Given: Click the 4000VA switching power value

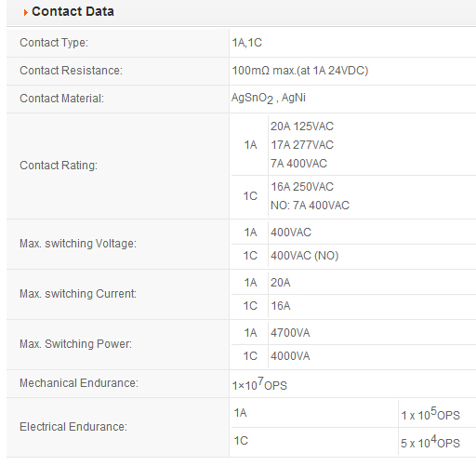Looking at the screenshot, I should (290, 356).
